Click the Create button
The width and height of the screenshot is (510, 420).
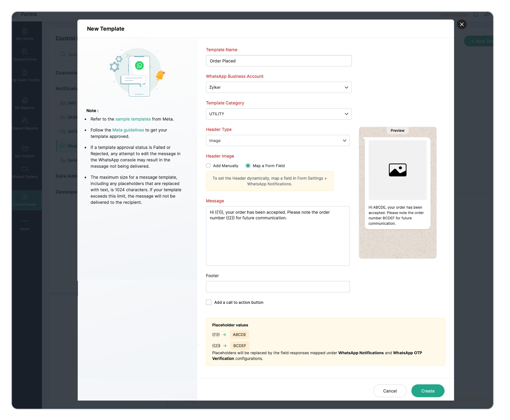point(428,391)
